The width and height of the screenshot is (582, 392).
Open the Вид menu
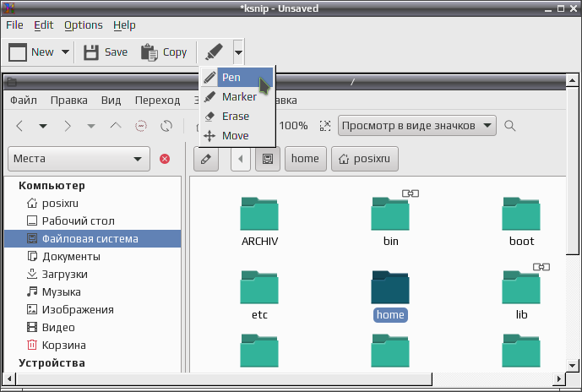111,101
